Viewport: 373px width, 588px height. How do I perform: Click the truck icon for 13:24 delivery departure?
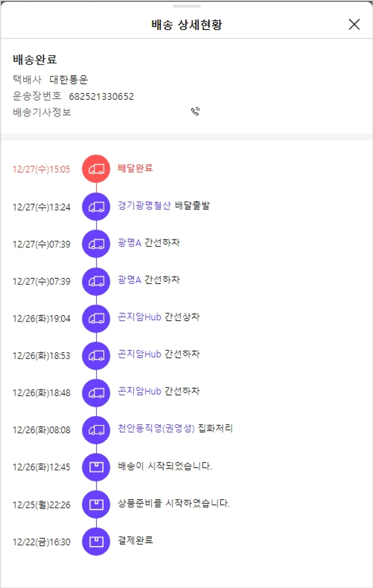[96, 207]
